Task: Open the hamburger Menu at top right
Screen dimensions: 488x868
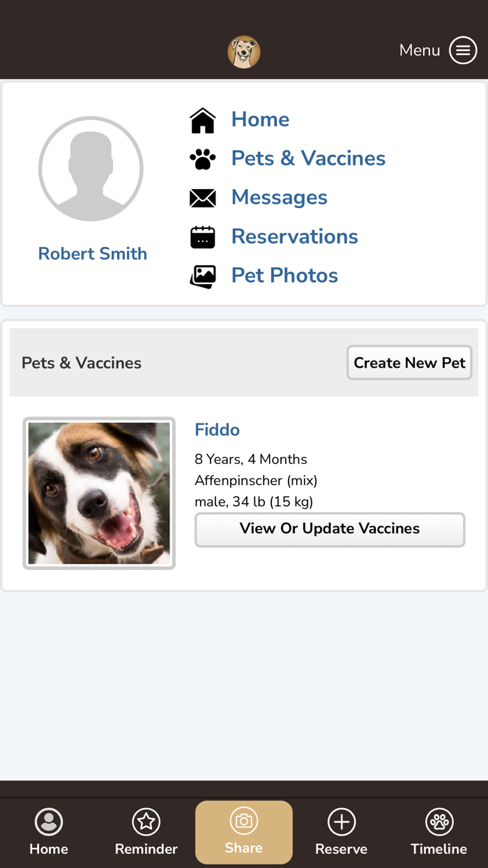Action: click(x=462, y=50)
